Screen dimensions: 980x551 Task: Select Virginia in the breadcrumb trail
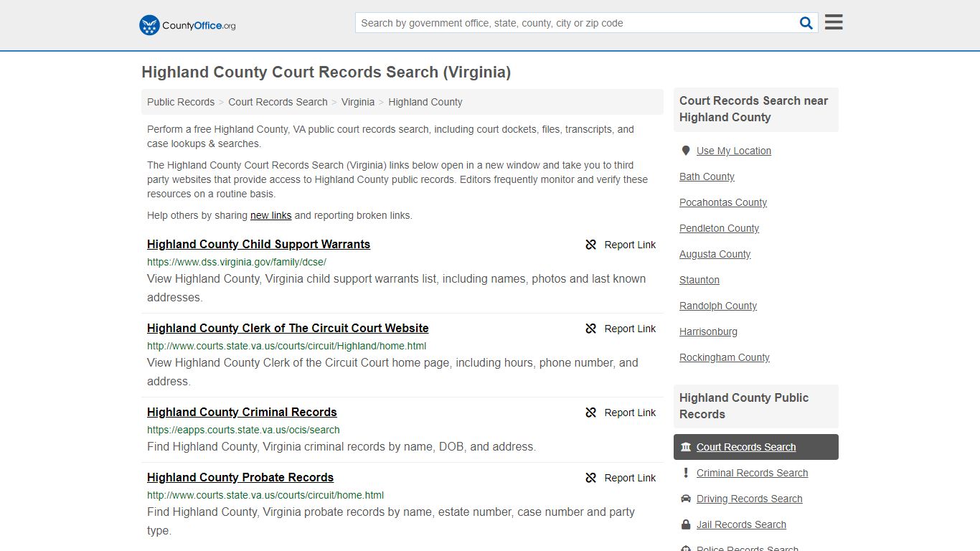pos(358,102)
